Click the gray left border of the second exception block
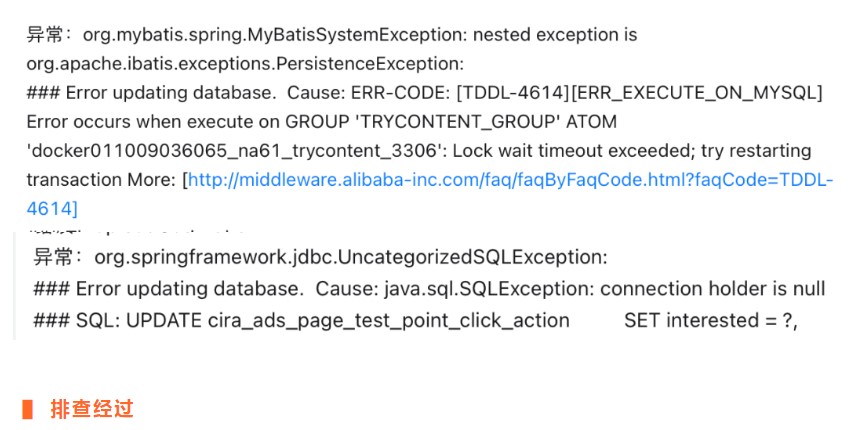 point(15,288)
